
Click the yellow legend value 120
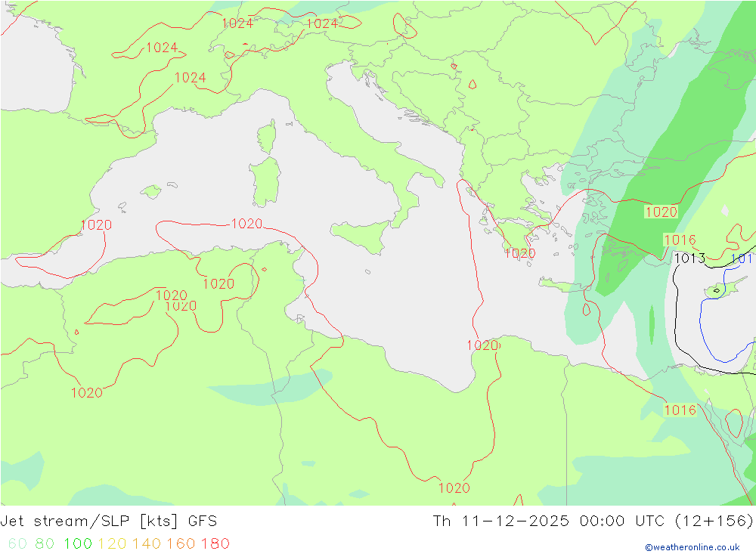pyautogui.click(x=112, y=544)
